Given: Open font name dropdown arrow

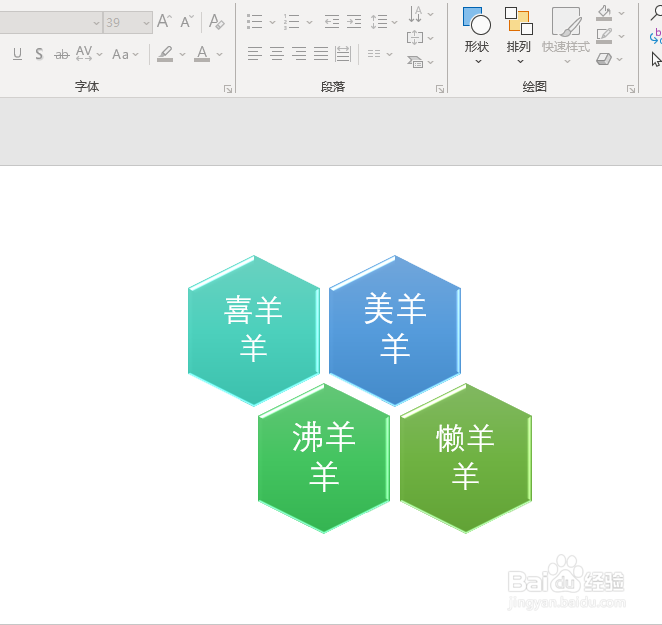Looking at the screenshot, I should tap(96, 23).
